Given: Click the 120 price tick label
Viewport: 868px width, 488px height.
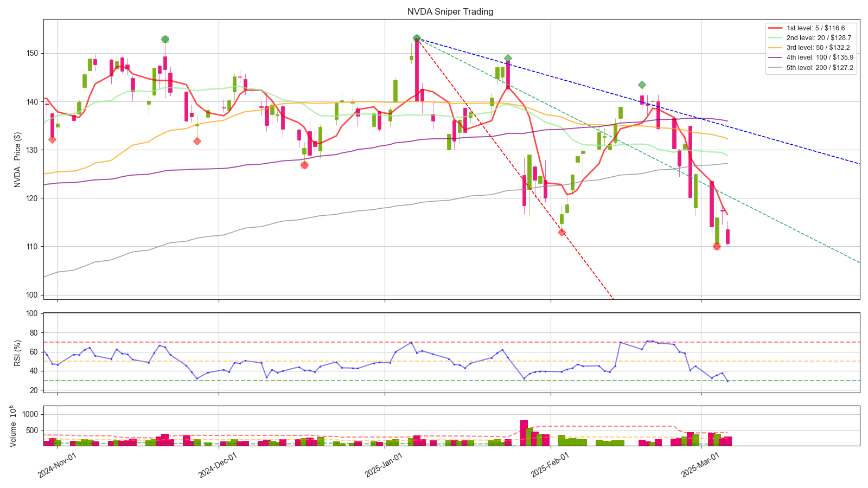Looking at the screenshot, I should [33, 198].
